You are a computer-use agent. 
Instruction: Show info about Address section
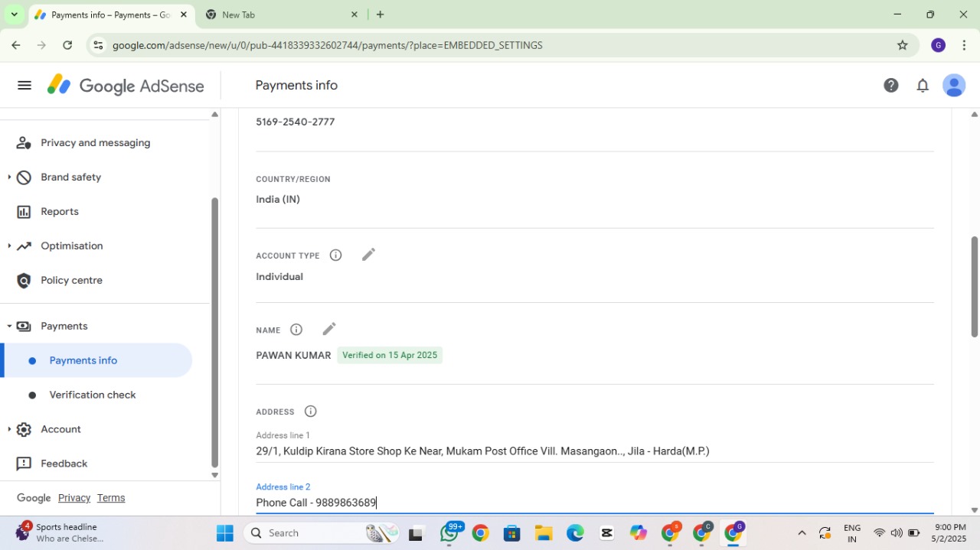click(x=310, y=412)
